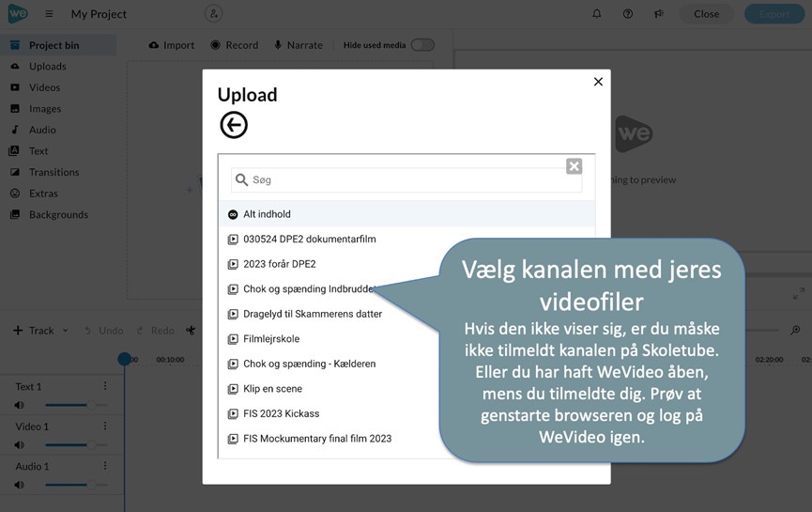
Task: Open Audio 1 track options menu
Action: click(x=105, y=465)
